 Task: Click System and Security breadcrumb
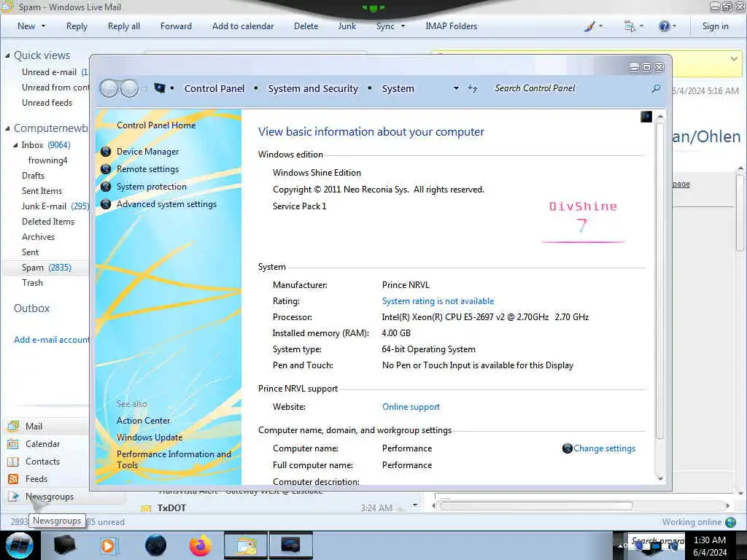[312, 88]
